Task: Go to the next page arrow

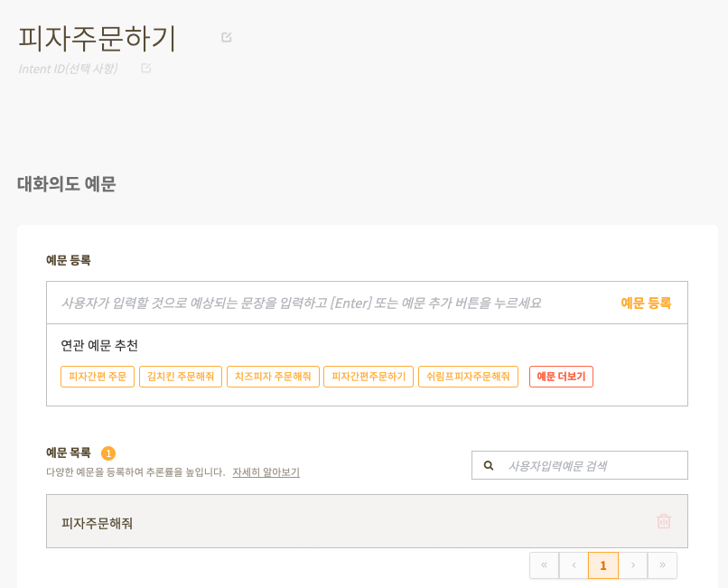Action: (633, 565)
